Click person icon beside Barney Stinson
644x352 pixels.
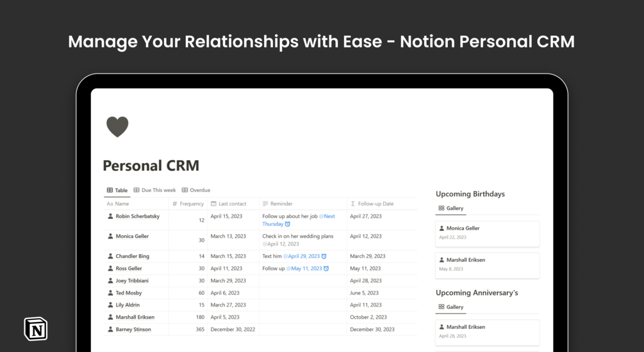110,330
